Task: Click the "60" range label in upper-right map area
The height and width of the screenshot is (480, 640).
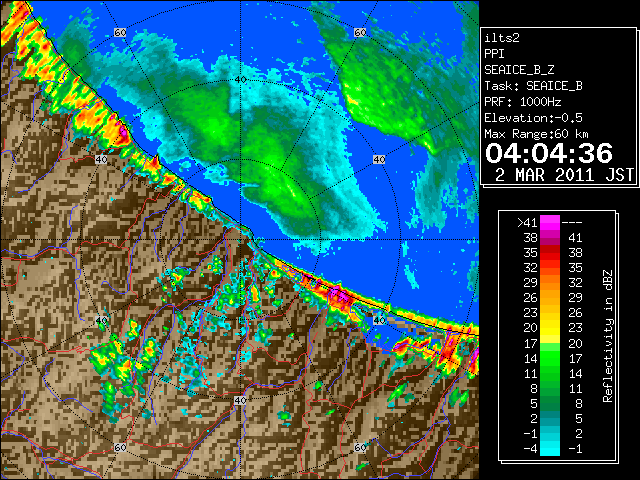Action: [x=360, y=32]
